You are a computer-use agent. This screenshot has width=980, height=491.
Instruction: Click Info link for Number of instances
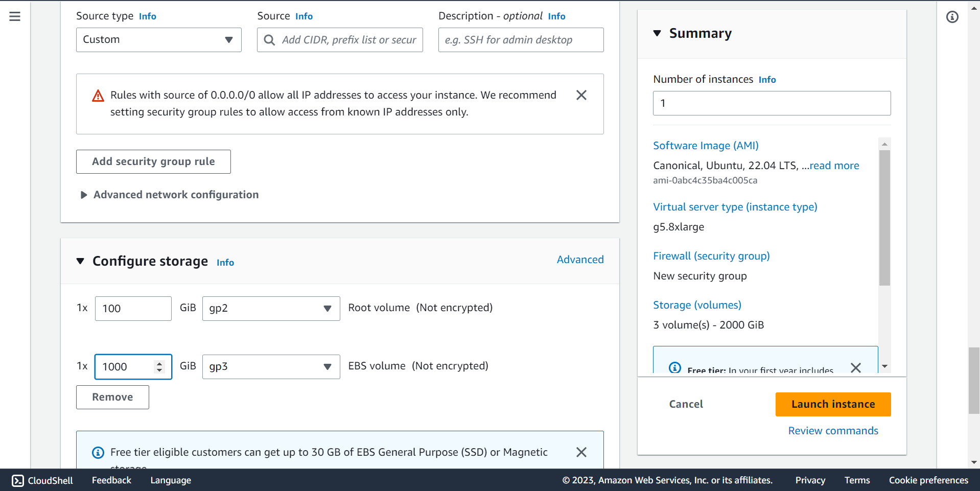pos(767,80)
